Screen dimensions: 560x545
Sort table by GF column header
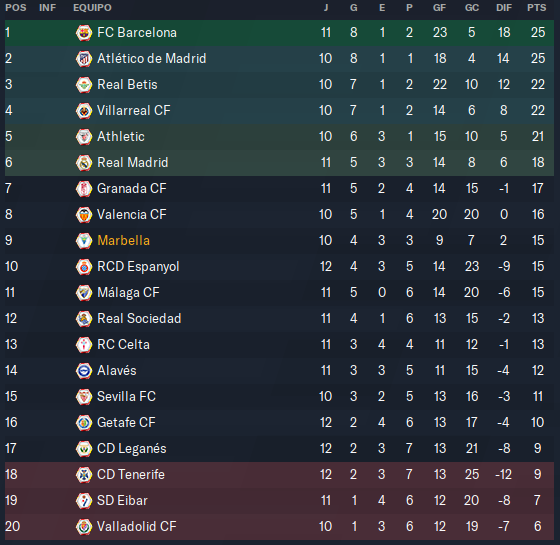pos(439,8)
